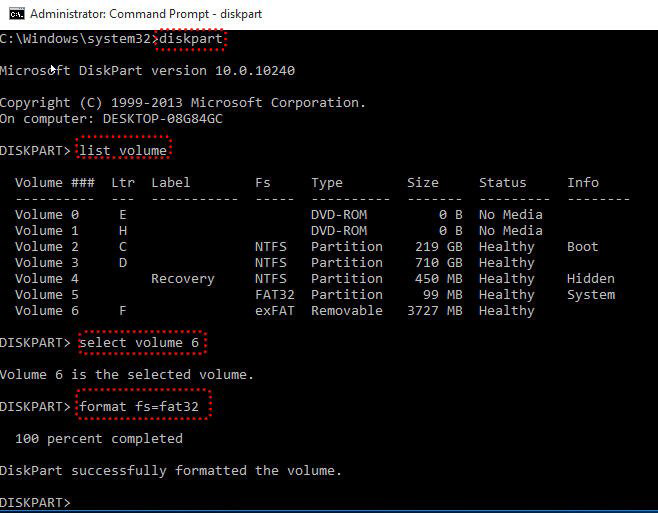Click the '100 percent completed' progress text

click(99, 439)
